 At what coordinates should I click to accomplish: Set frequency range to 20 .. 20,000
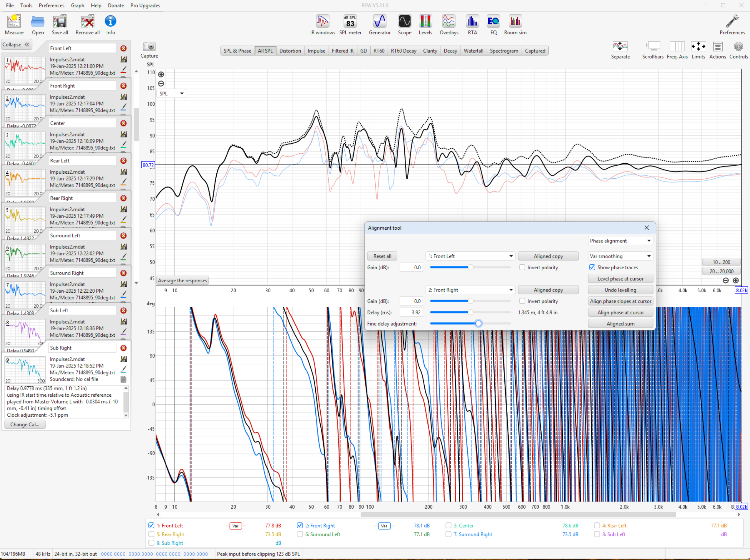point(721,271)
